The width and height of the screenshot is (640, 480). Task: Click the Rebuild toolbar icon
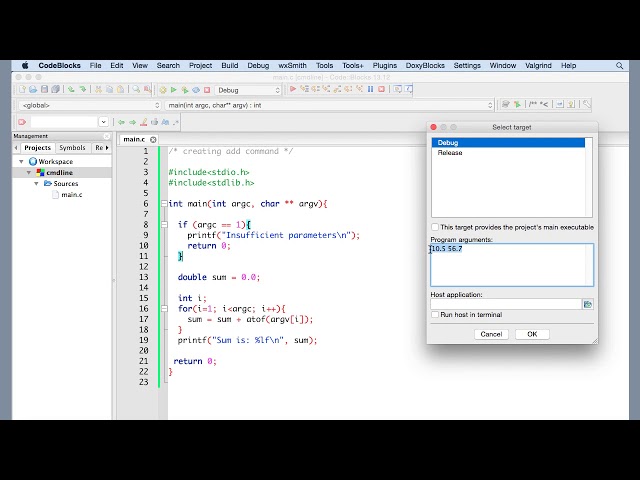coord(196,90)
